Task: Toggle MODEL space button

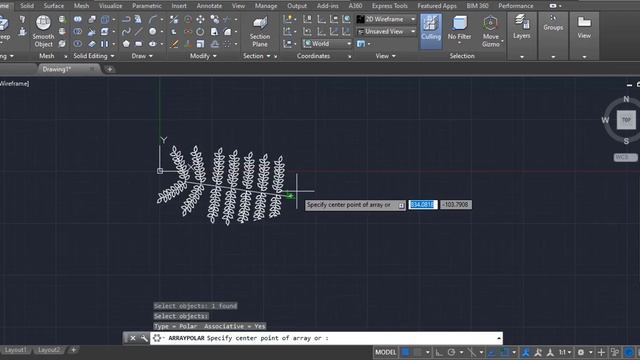Action: [x=385, y=352]
